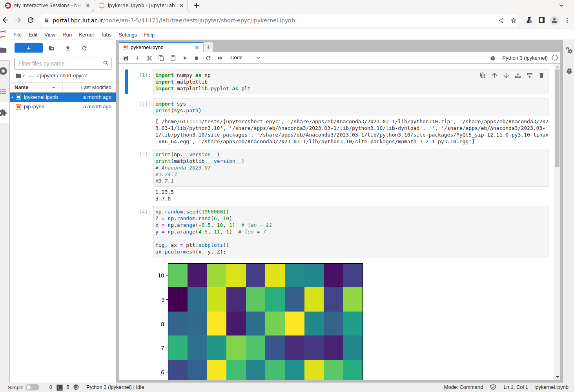Delete the active cell with trash icon

541,75
